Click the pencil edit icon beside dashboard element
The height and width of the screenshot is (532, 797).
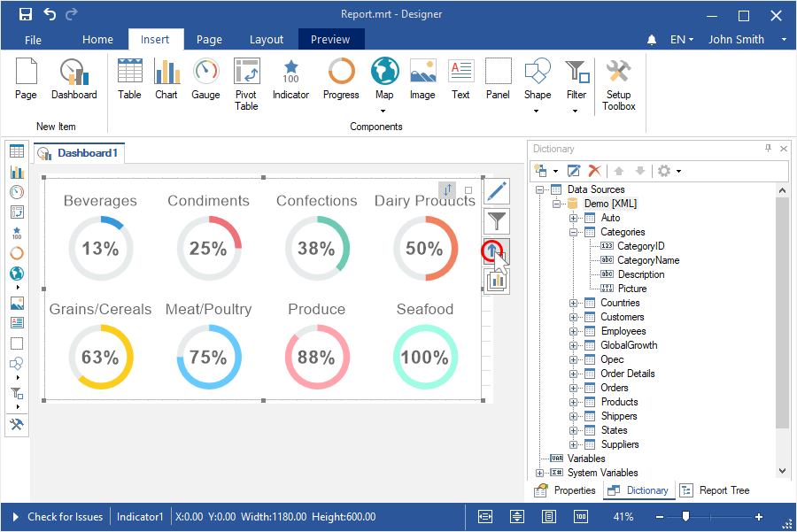[x=497, y=190]
